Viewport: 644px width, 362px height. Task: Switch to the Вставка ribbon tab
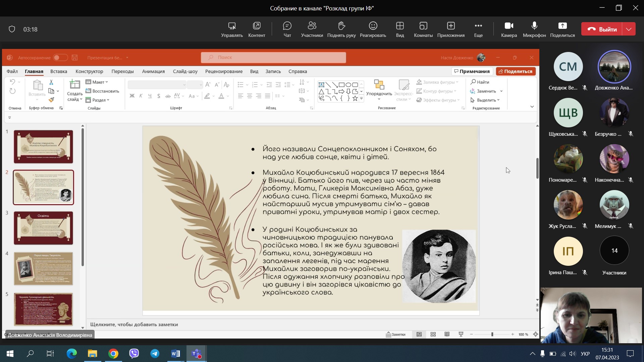pos(59,71)
